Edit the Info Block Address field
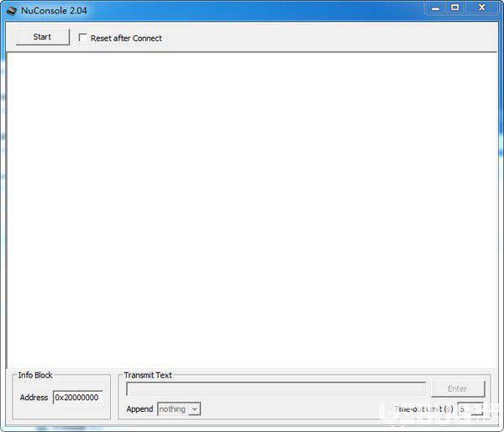 (78, 398)
